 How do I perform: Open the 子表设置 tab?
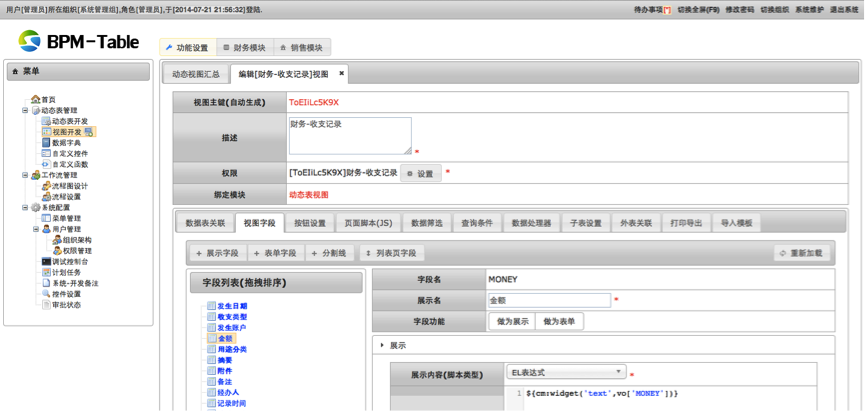tap(586, 223)
